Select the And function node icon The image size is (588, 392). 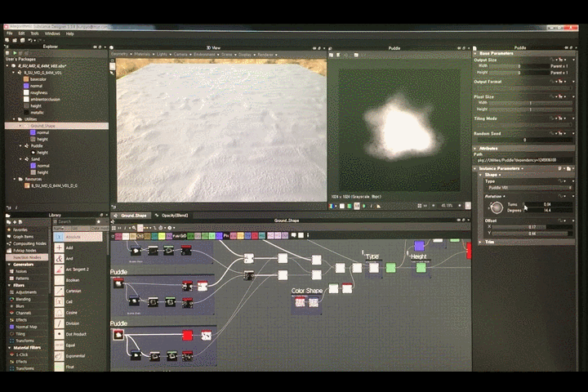tap(59, 258)
